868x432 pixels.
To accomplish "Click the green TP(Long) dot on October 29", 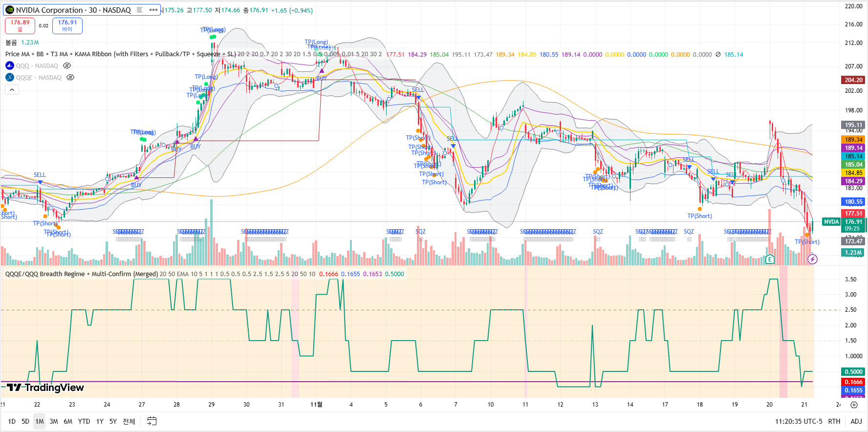I will 213,37.
